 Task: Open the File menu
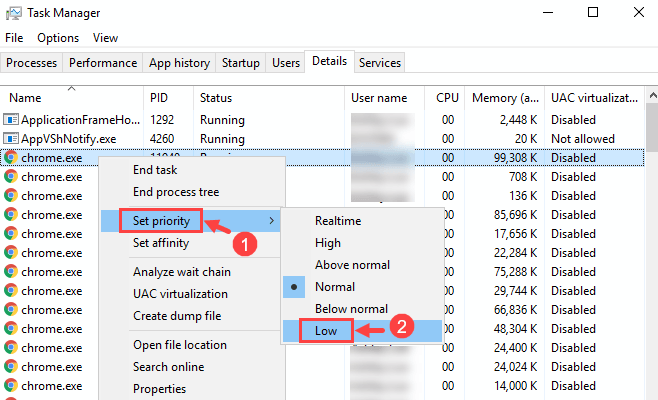click(x=14, y=38)
